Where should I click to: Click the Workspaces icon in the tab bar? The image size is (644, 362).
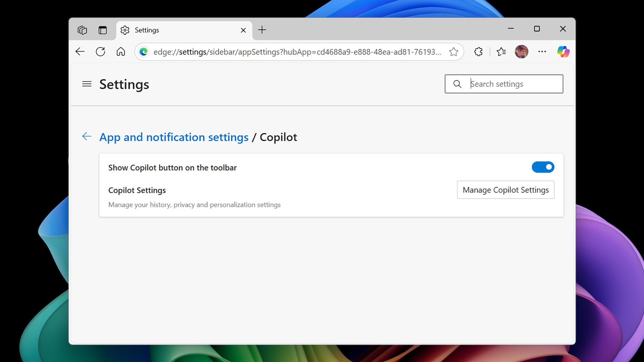coord(82,30)
